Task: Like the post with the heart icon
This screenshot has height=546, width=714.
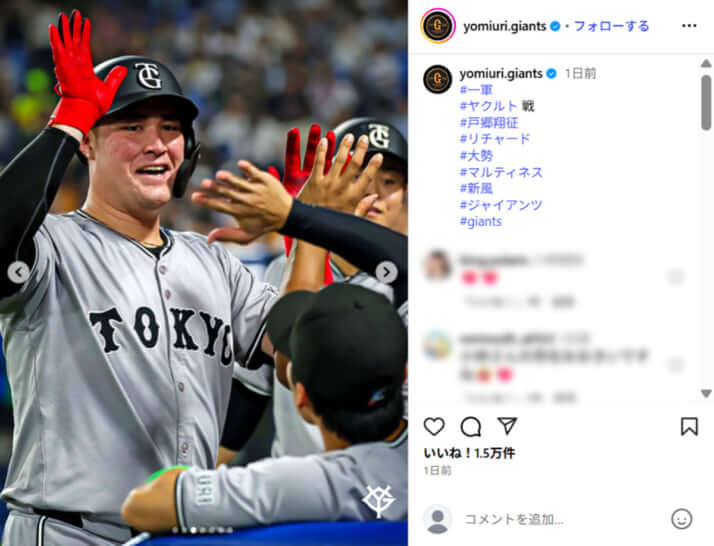Action: point(434,427)
